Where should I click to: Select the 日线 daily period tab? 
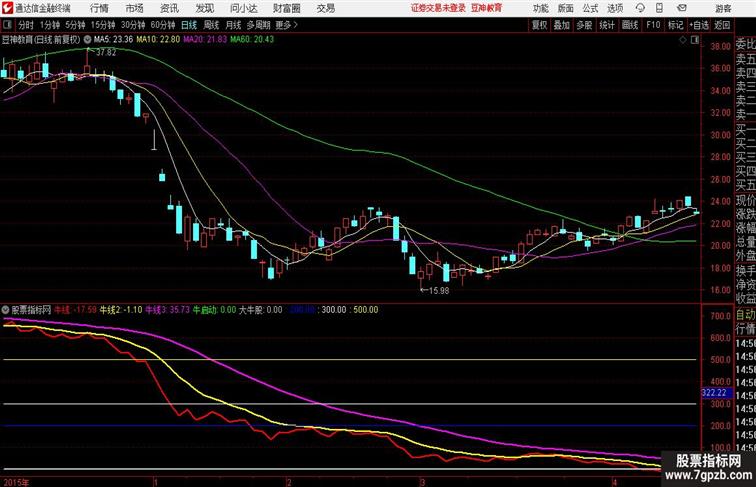click(x=189, y=25)
